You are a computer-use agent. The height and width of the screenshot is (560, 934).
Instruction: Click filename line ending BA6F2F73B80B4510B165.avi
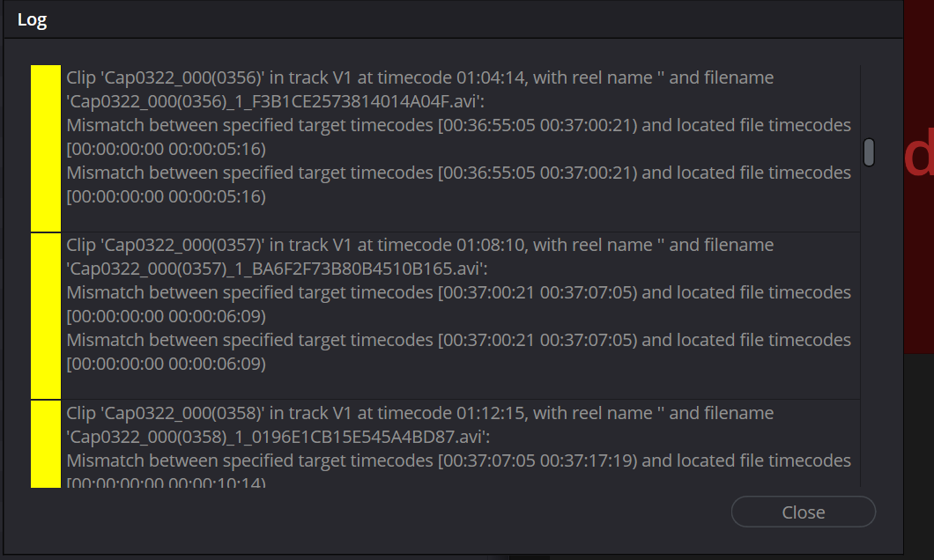277,269
